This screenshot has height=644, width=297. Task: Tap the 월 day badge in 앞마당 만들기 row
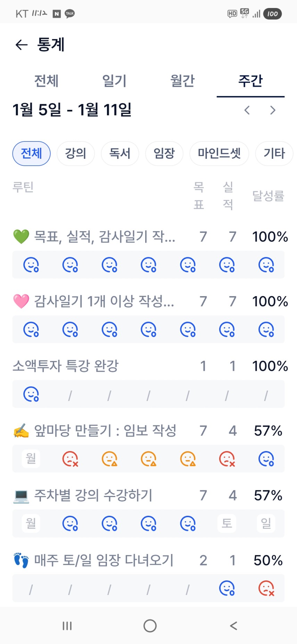point(31,458)
